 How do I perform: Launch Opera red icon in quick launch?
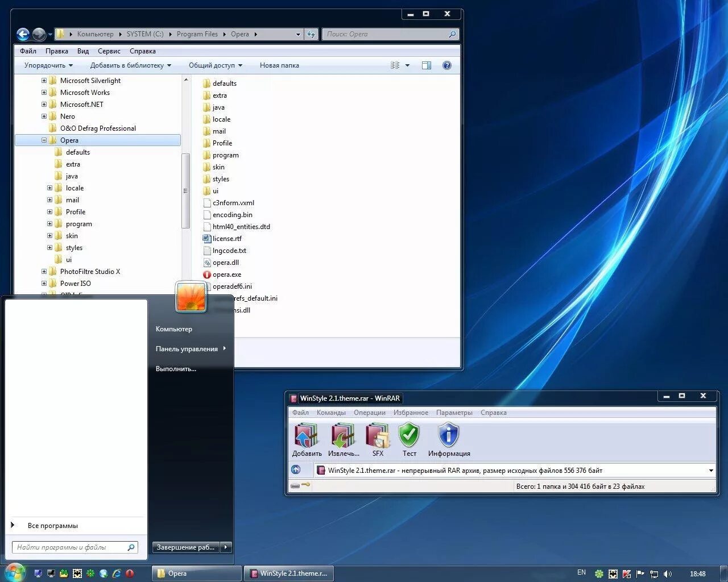[x=130, y=573]
